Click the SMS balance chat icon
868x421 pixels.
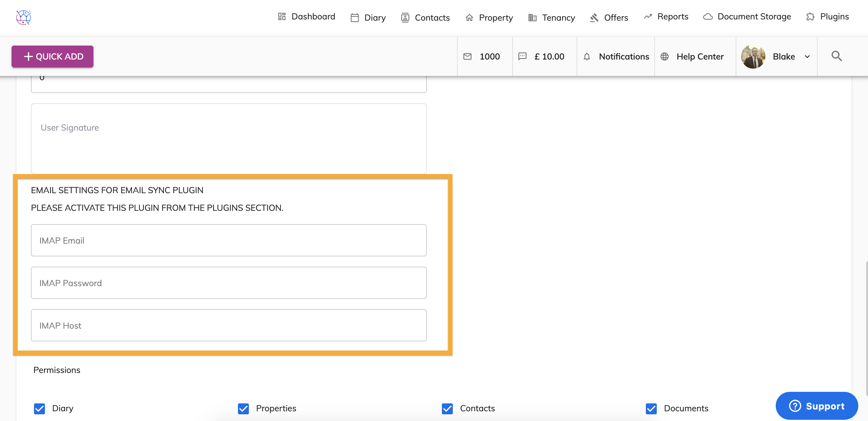(x=522, y=56)
